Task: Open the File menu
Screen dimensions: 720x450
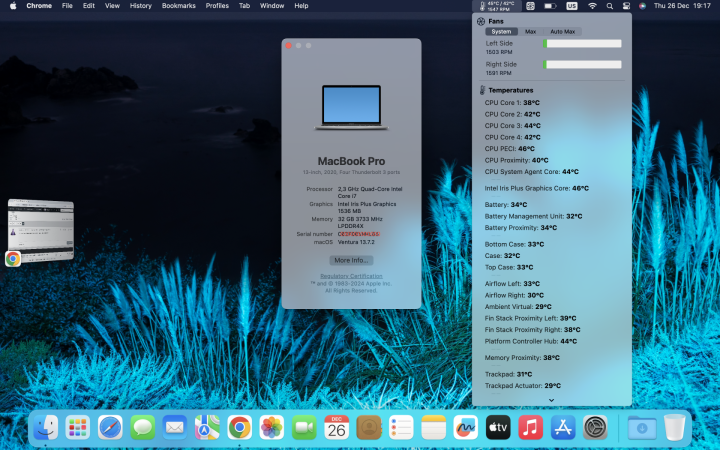Action: 67,6
